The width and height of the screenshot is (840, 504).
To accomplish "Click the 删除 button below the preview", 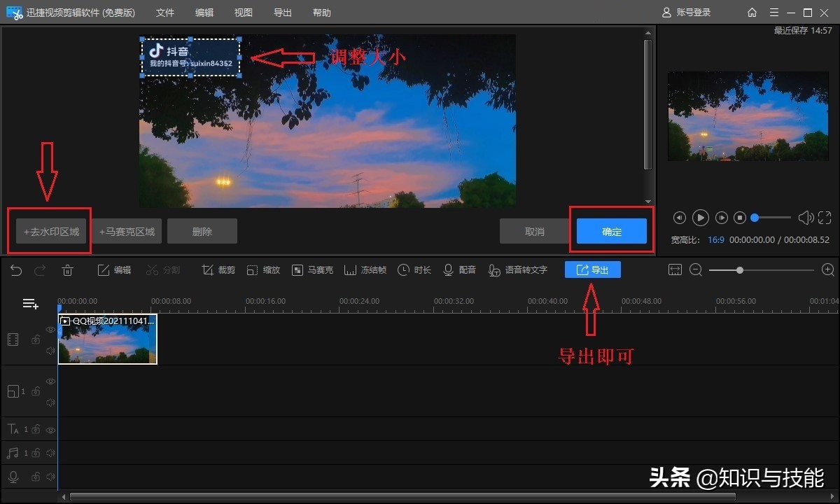I will (202, 231).
